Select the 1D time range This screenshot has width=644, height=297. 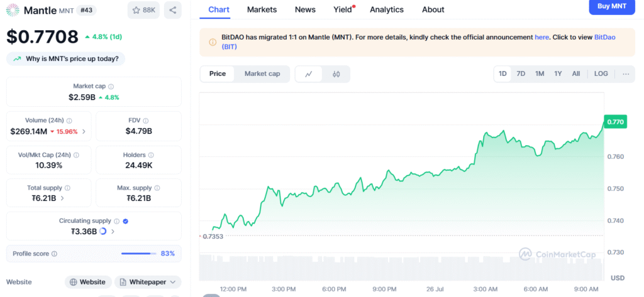coord(502,74)
